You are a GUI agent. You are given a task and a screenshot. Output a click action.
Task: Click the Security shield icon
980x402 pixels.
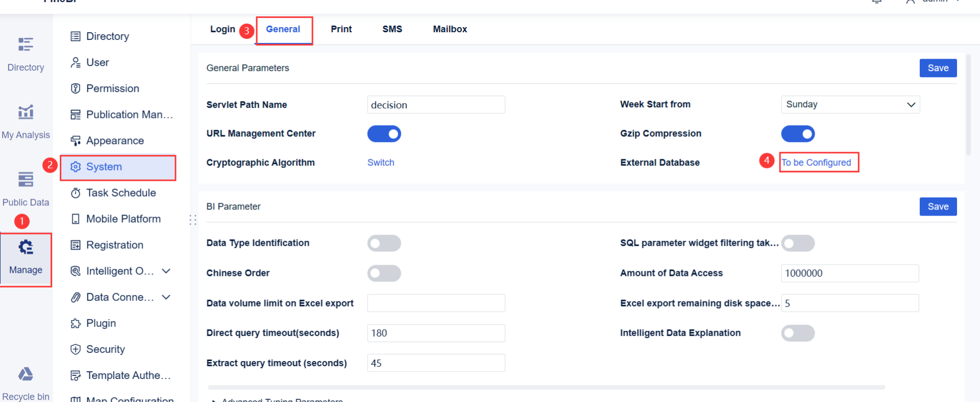(x=76, y=349)
